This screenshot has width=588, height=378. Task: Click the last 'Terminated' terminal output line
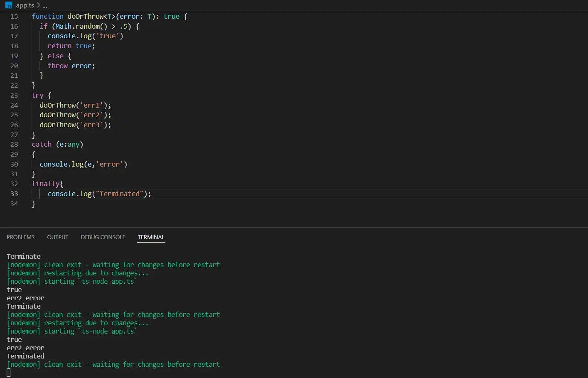[25, 356]
